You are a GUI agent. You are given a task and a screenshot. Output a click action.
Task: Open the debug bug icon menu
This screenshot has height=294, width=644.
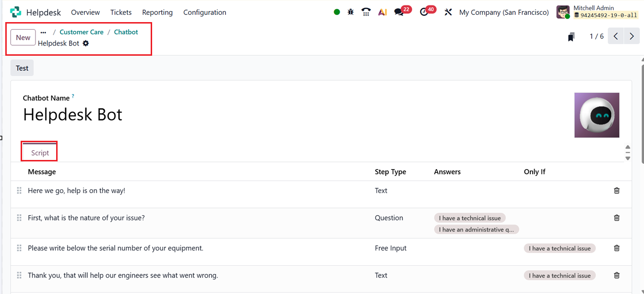coord(351,12)
